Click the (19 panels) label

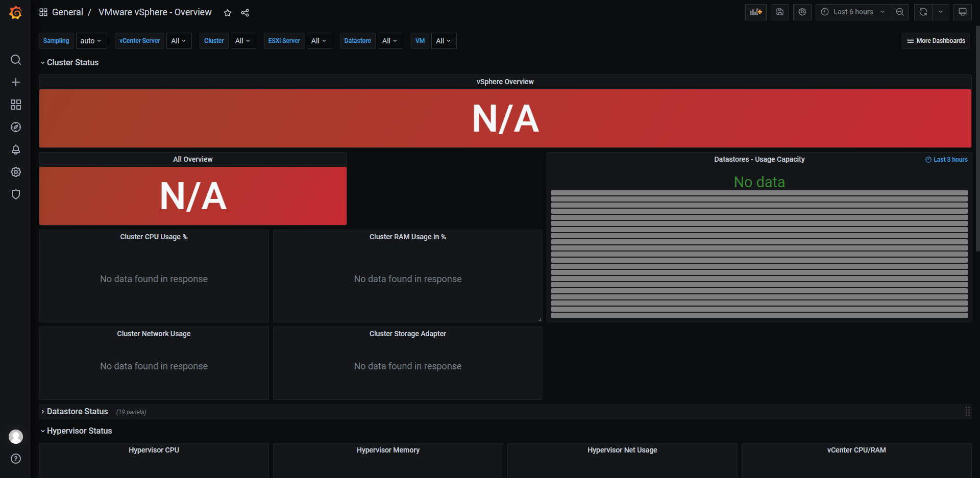[131, 412]
